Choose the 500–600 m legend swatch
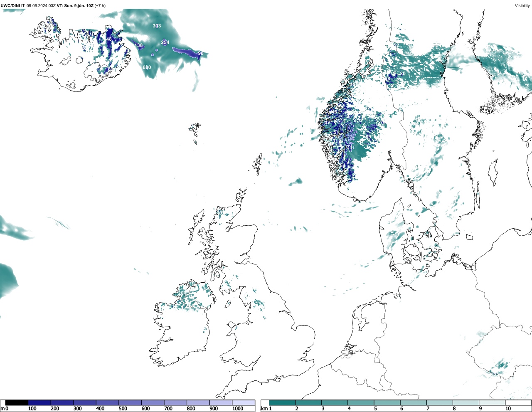The width and height of the screenshot is (532, 412). pyautogui.click(x=130, y=403)
